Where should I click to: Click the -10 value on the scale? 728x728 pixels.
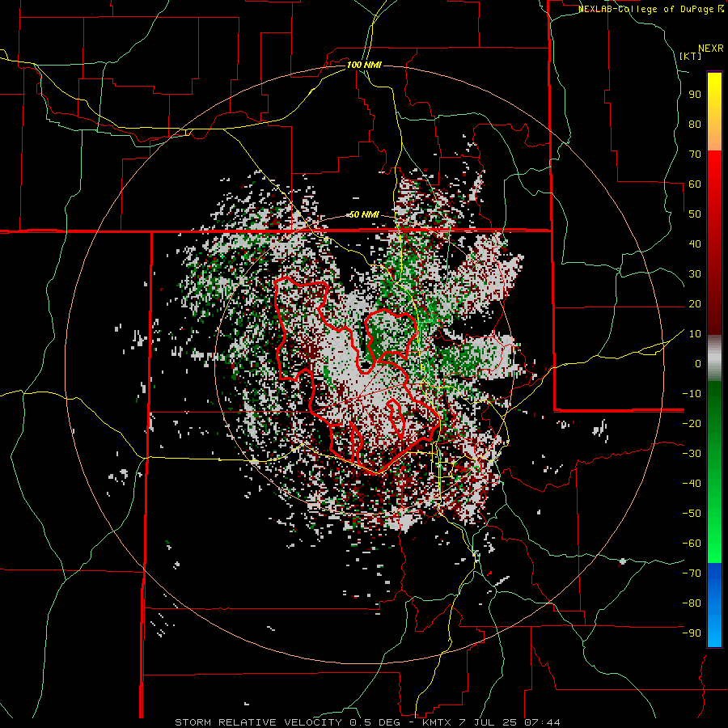pyautogui.click(x=692, y=394)
